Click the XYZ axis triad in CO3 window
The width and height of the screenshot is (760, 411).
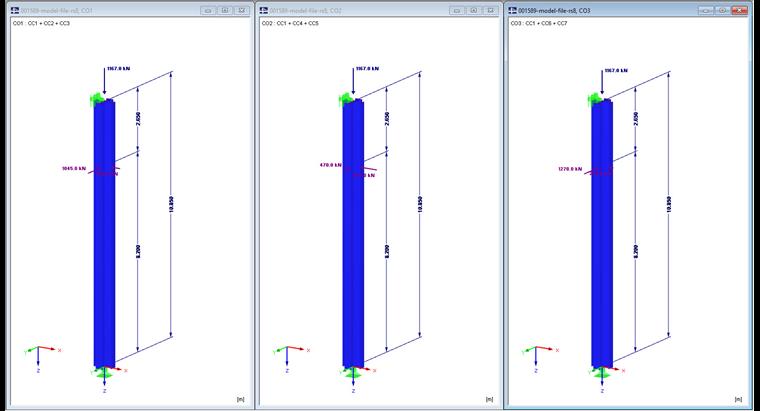pyautogui.click(x=540, y=358)
